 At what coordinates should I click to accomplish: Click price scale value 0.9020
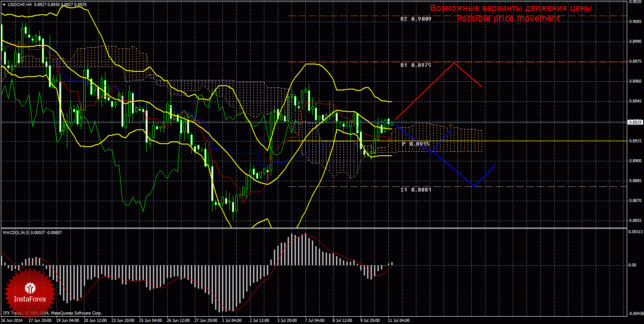635,2
